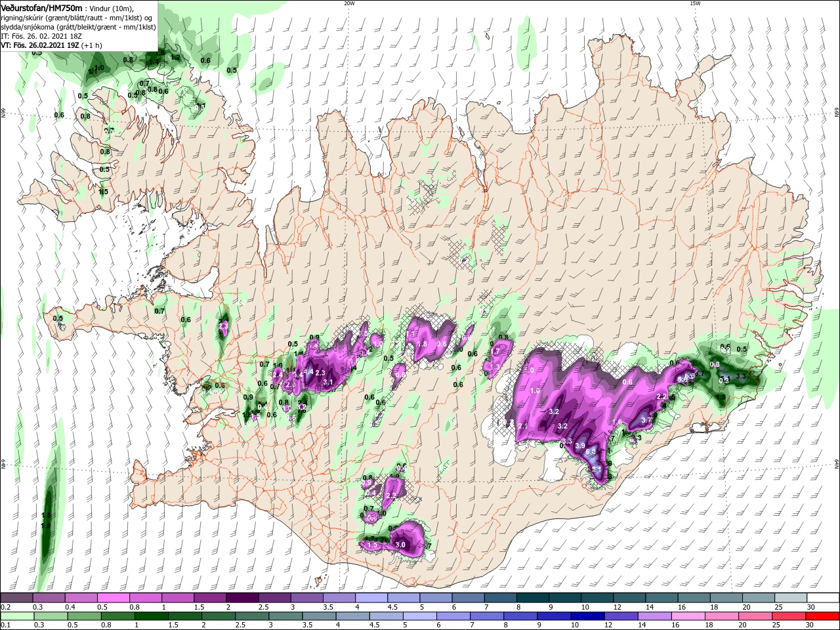
Task: Click the 3.1 precipitation value on the map
Action: click(x=328, y=382)
